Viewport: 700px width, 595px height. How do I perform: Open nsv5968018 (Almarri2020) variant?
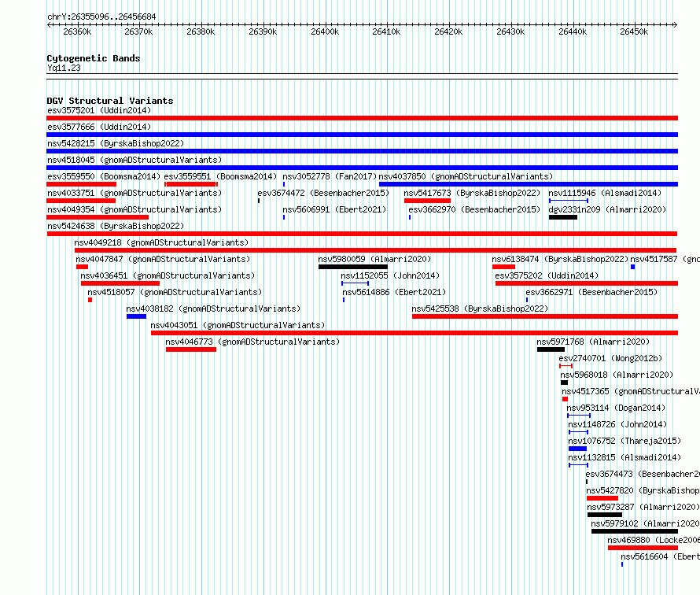point(617,375)
